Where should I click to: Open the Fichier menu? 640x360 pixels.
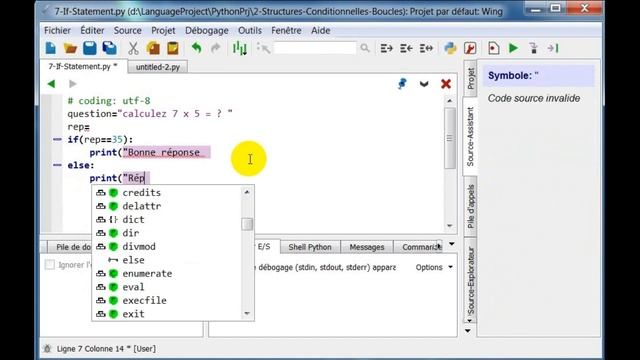pos(57,30)
